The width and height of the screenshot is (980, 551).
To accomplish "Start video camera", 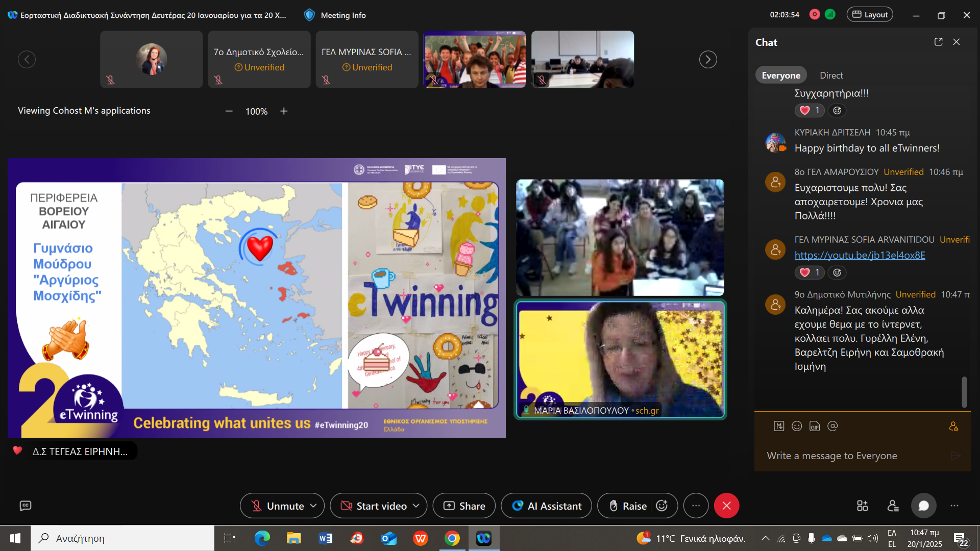I will pyautogui.click(x=374, y=506).
